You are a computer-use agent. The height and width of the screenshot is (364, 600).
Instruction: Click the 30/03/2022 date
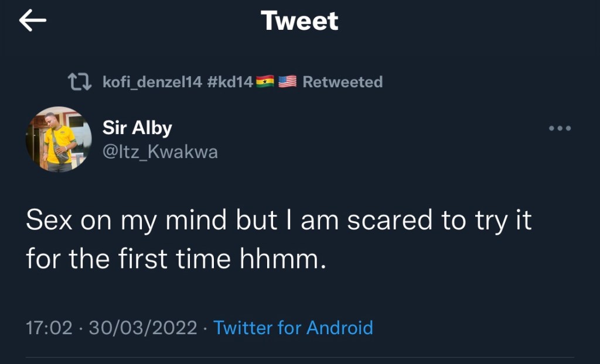point(142,327)
